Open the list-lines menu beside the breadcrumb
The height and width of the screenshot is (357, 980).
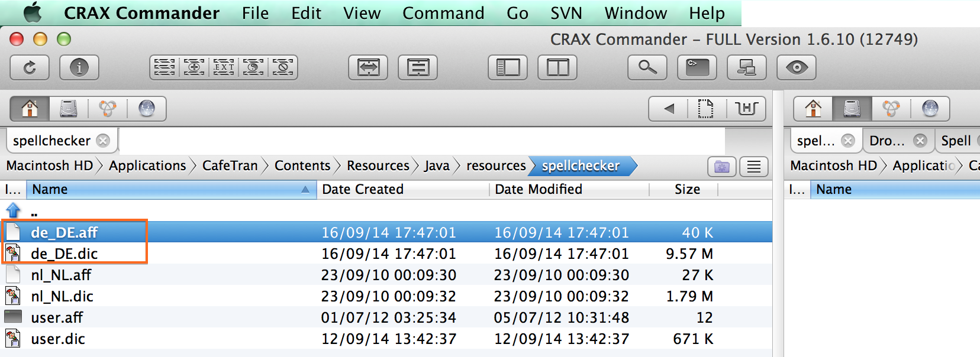coord(754,167)
